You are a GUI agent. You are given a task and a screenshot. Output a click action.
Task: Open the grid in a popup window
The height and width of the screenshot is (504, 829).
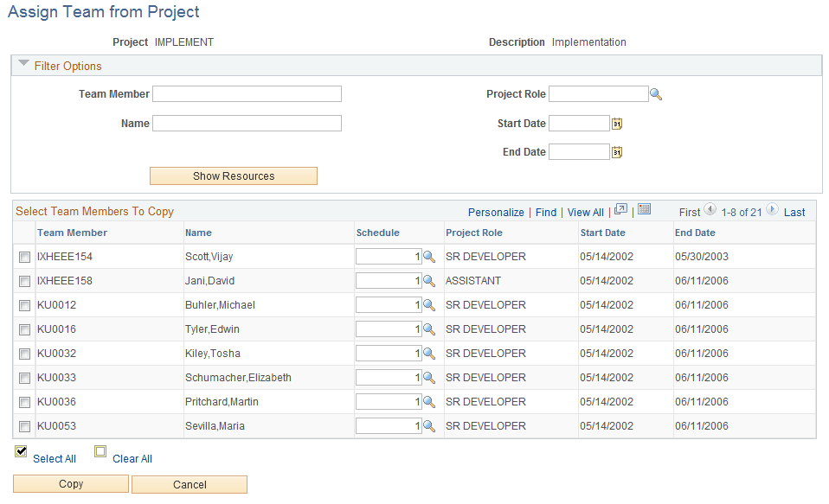coord(620,210)
